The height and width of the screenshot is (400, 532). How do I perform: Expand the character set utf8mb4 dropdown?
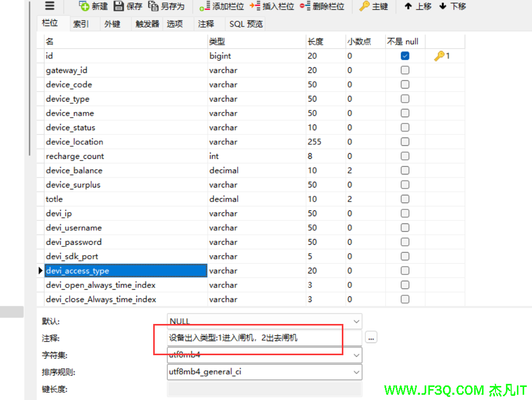tap(356, 355)
